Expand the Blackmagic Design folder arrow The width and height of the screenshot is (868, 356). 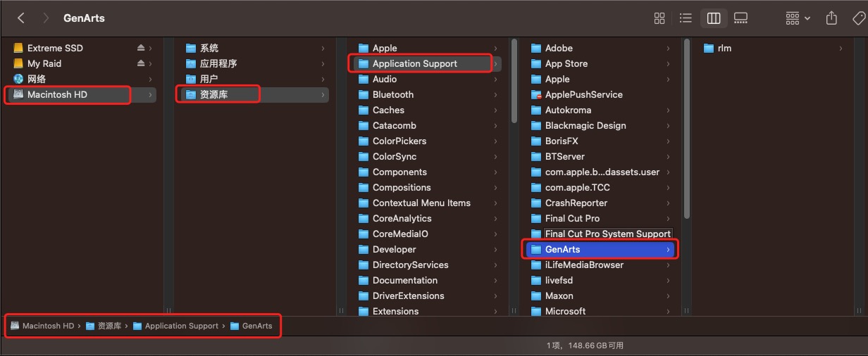coord(668,125)
